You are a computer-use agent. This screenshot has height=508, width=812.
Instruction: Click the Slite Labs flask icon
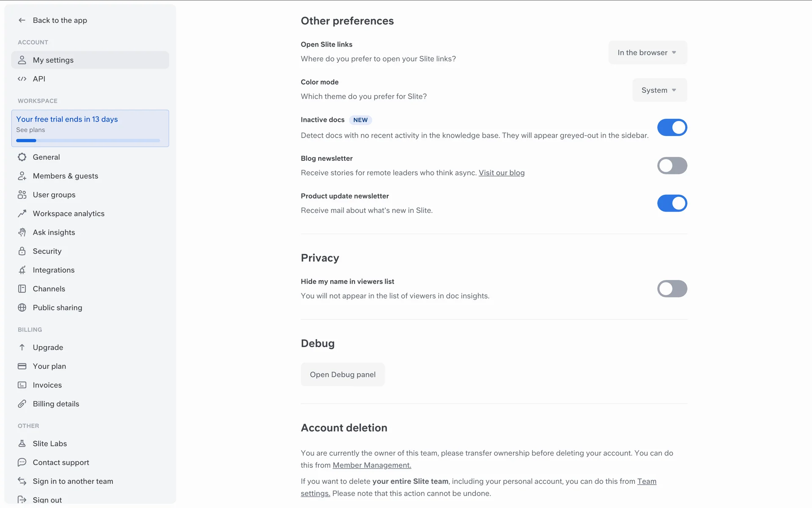22,443
